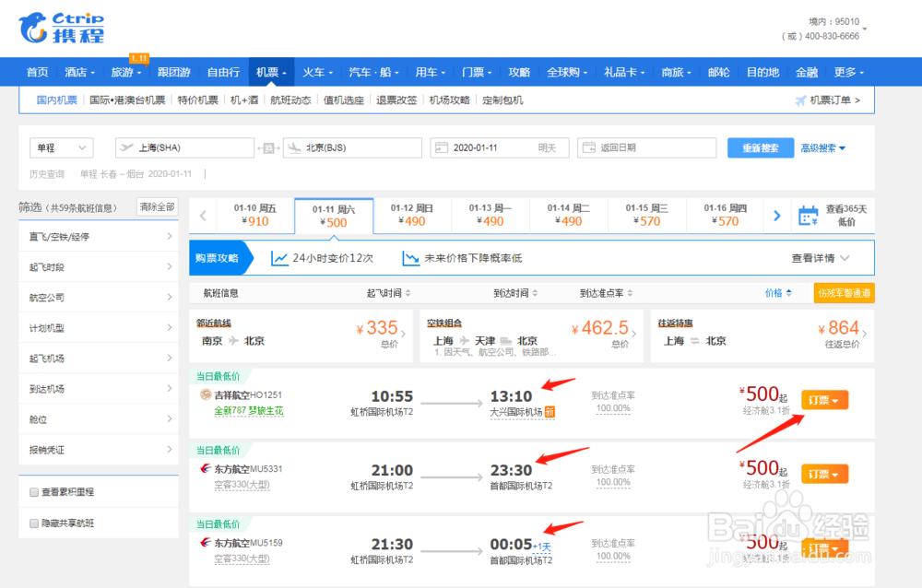The width and height of the screenshot is (922, 588).
Task: Open the 火车 menu in navigation bar
Action: 317,72
